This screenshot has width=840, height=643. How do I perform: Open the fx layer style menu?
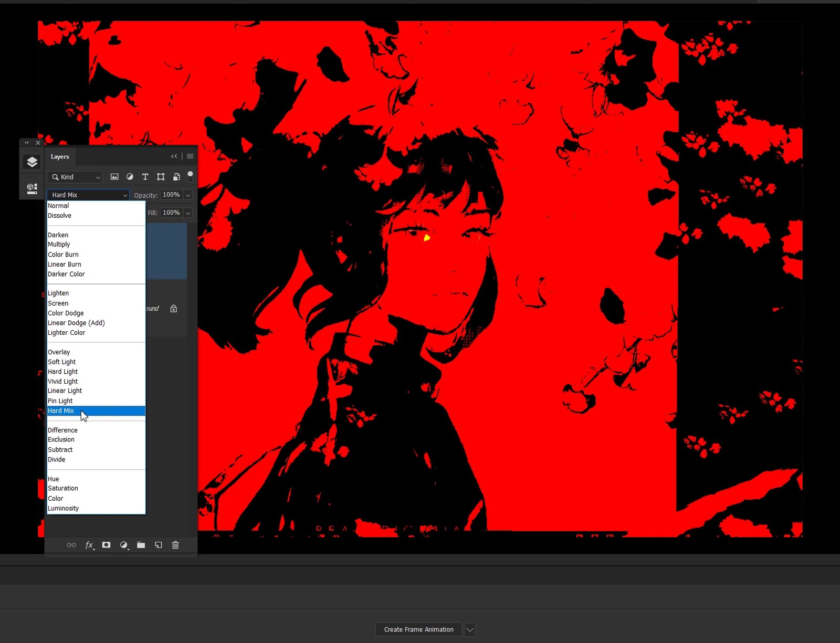click(90, 545)
